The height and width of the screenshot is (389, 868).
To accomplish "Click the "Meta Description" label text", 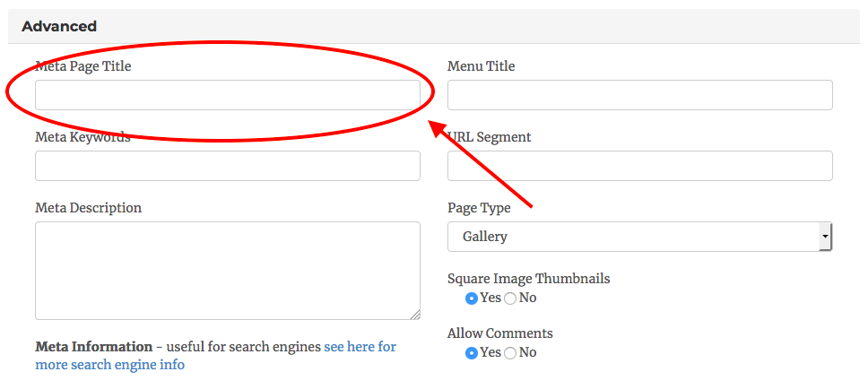I will 88,208.
